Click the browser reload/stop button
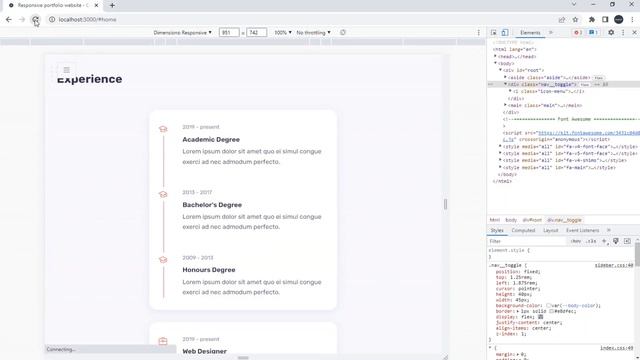This screenshot has width=640, height=360. tap(36, 19)
